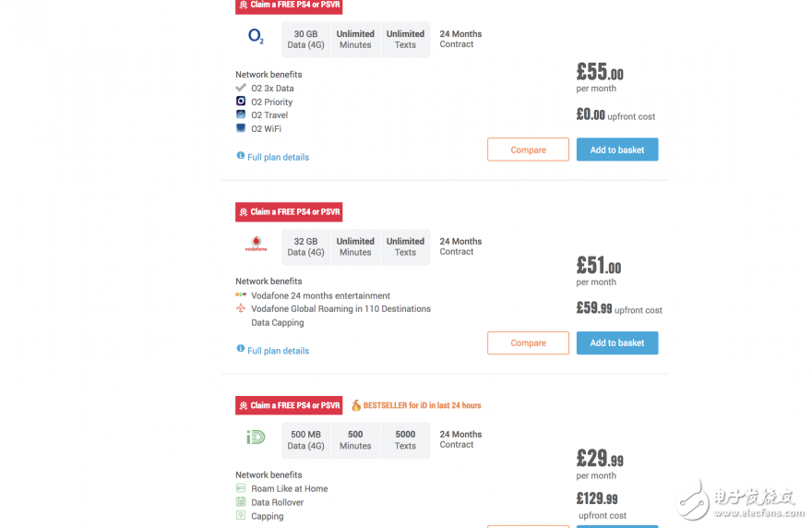Screen dimensions: 812x528
Task: Click the iD Claim a FREE PS4 banner
Action: (289, 405)
